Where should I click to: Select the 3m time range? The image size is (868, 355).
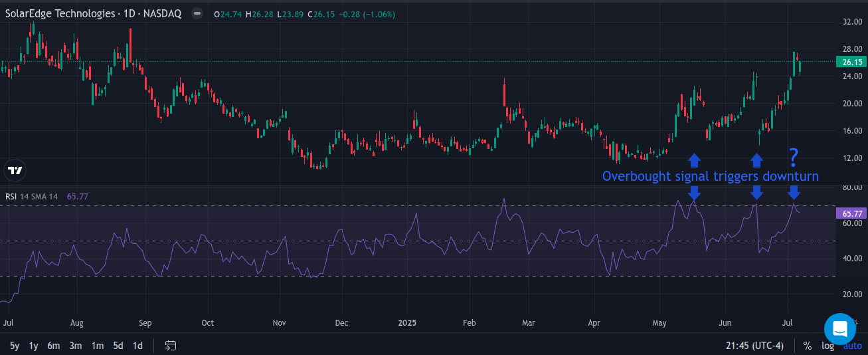(76, 346)
